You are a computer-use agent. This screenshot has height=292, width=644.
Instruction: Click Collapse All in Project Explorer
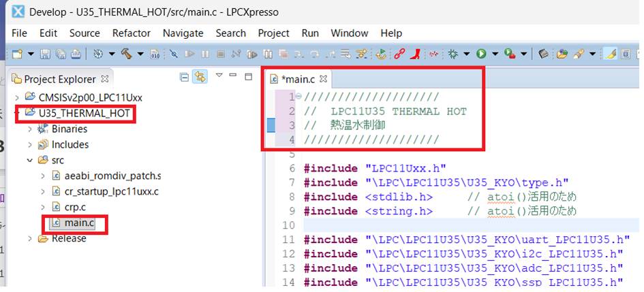point(184,78)
